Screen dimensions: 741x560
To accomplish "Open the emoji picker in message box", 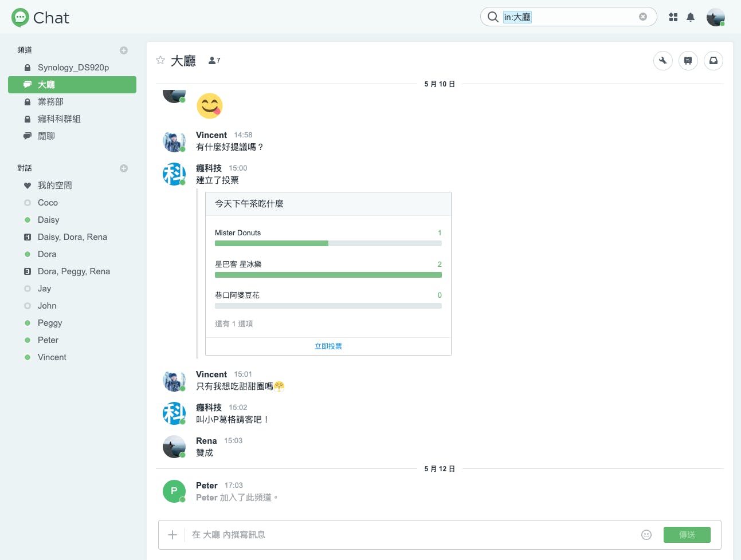I will (646, 535).
